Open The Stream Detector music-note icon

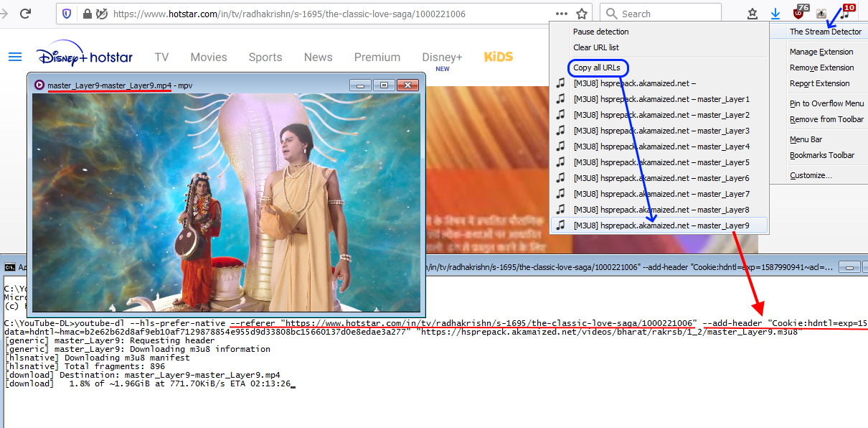[x=845, y=12]
